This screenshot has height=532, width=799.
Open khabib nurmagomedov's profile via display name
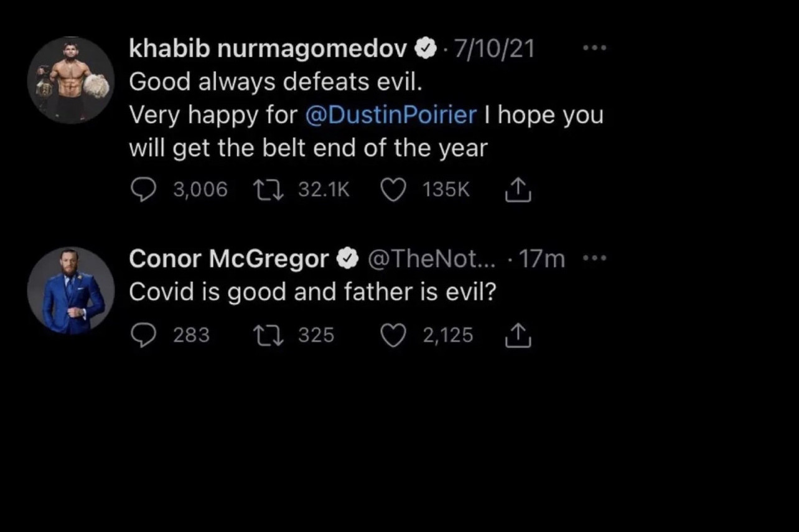click(268, 49)
